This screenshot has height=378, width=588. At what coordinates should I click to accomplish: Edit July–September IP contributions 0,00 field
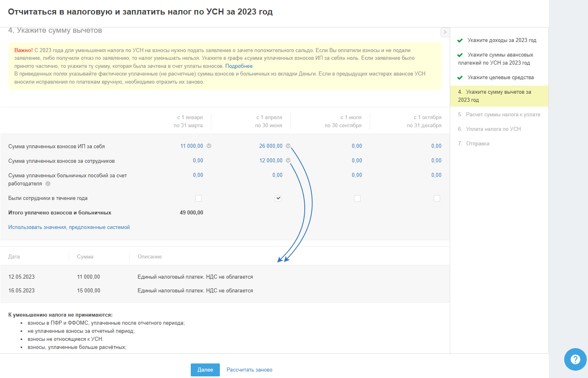pos(356,146)
